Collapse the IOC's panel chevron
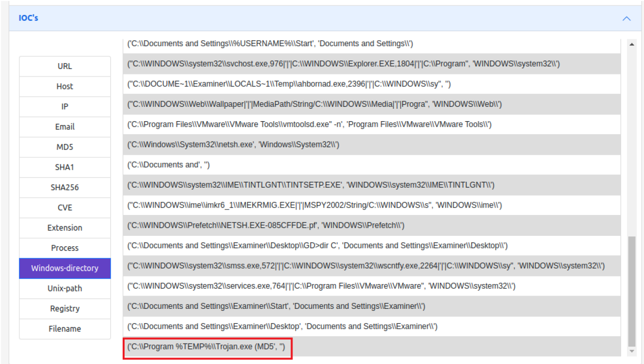This screenshot has width=644, height=364. click(626, 18)
